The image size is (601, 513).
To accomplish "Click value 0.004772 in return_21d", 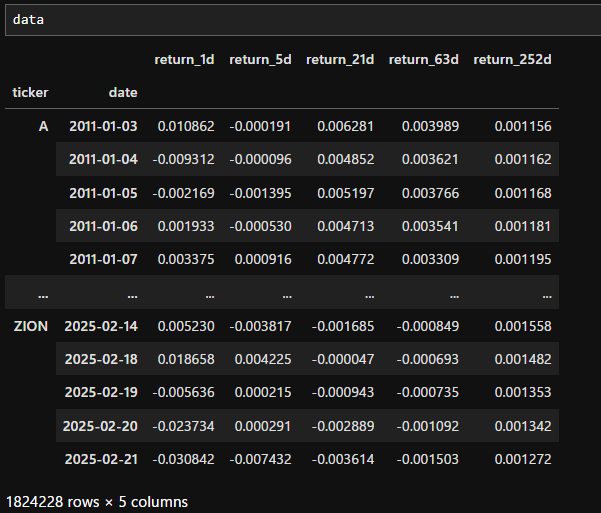I will pyautogui.click(x=345, y=259).
